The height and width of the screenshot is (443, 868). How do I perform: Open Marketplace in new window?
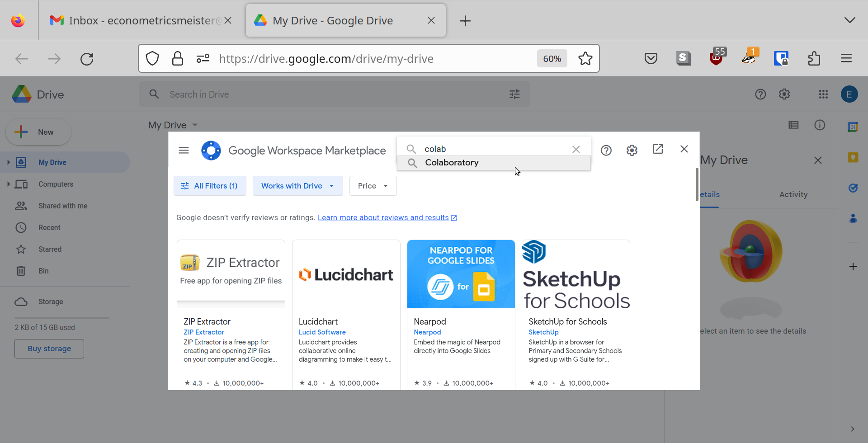click(658, 149)
